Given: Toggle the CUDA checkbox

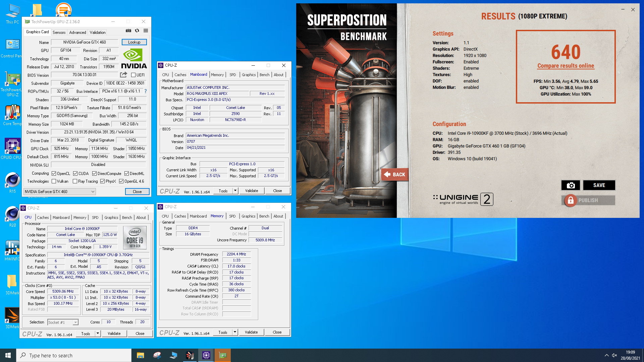Looking at the screenshot, I should 75,174.
